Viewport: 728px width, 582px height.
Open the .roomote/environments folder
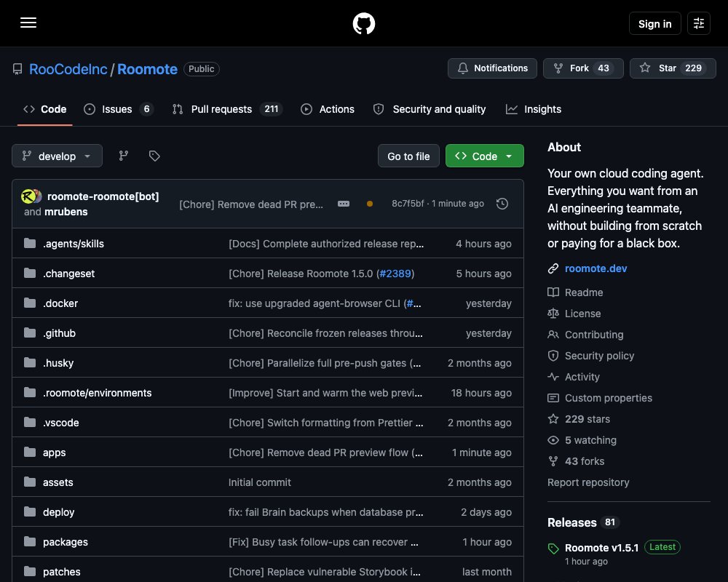pos(97,393)
